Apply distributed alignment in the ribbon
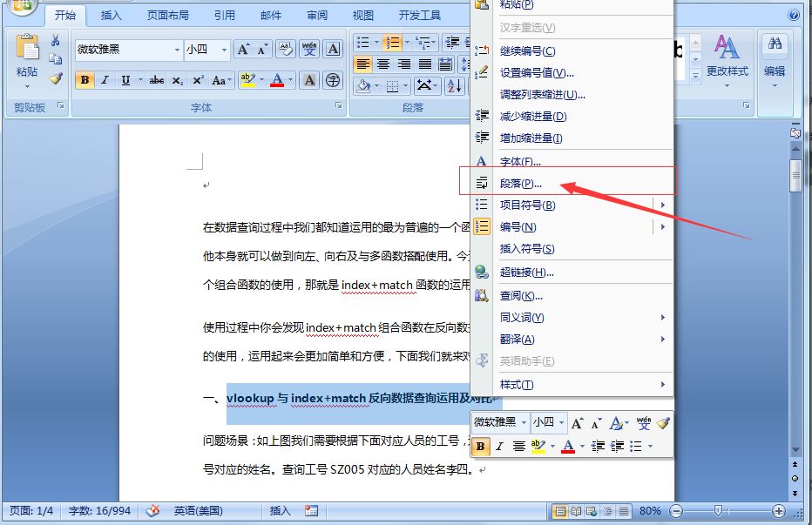812x525 pixels. [x=445, y=64]
